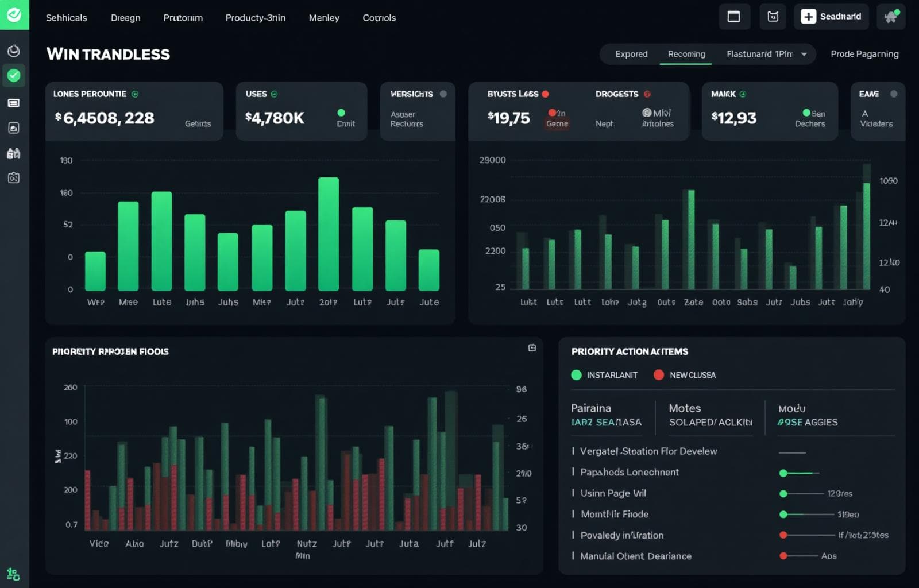Toggle the red New Clusea status indicator
Viewport: 919px width, 588px height.
click(659, 375)
